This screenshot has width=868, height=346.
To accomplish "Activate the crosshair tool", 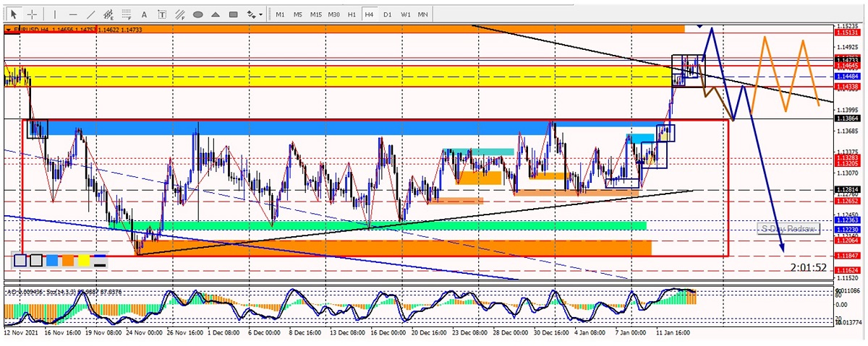I will [33, 14].
